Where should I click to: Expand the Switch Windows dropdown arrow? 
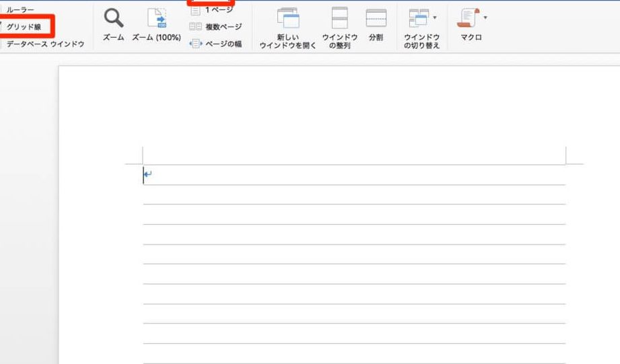[x=435, y=17]
